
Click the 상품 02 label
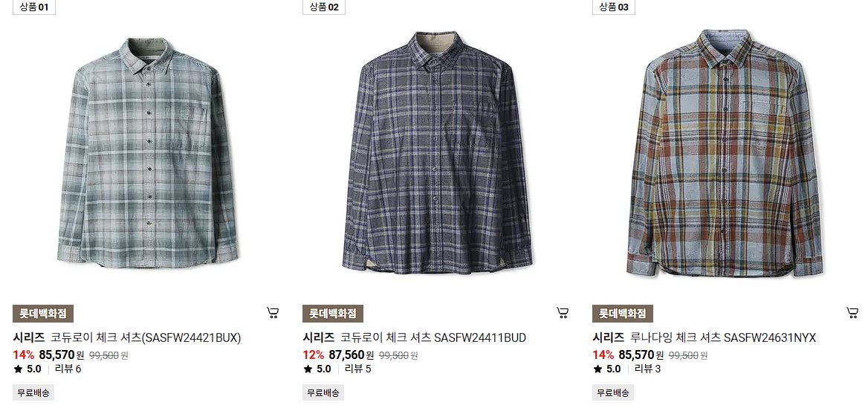tap(324, 7)
